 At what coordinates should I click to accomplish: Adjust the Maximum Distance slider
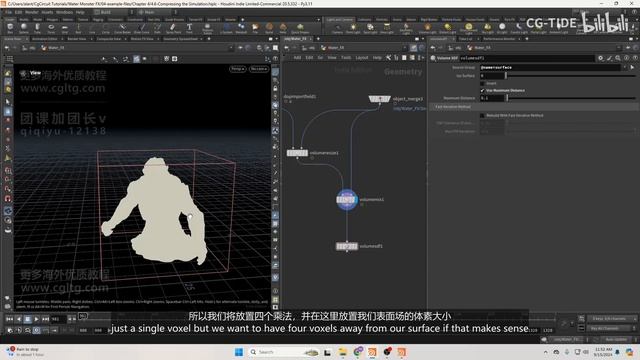[x=571, y=98]
